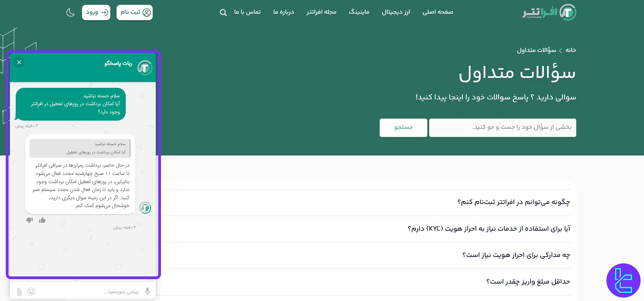Go to the مجله افراتتر menu item
The height and width of the screenshot is (301, 644).
[x=321, y=12]
